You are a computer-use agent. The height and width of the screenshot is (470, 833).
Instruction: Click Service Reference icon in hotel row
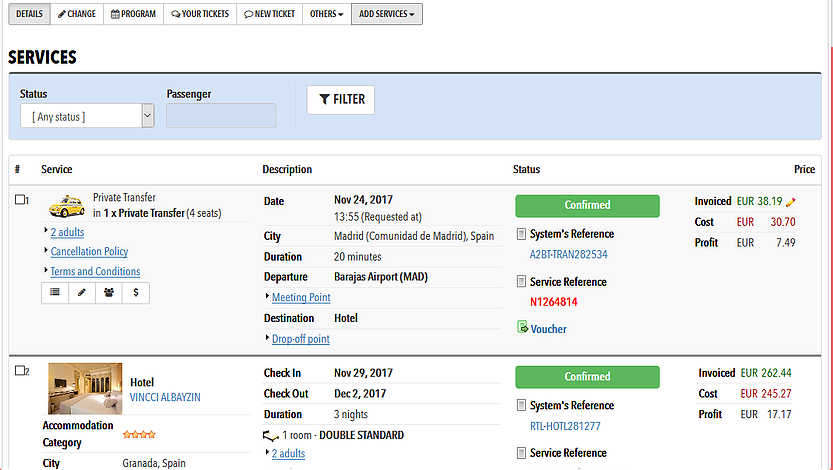tap(521, 453)
